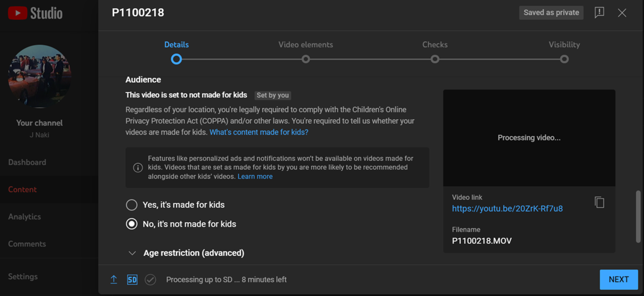Click the dialog's vertical scrollbar
This screenshot has height=296, width=644.
638,216
